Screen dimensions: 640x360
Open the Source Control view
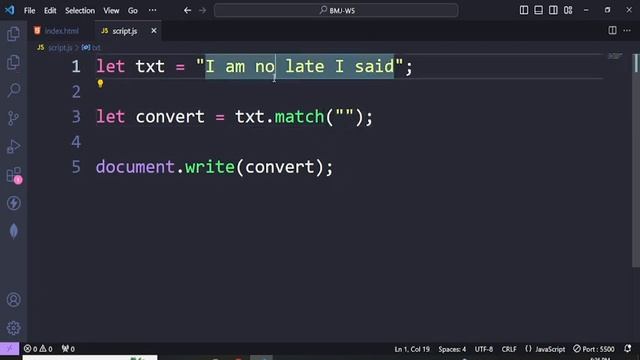click(x=13, y=118)
